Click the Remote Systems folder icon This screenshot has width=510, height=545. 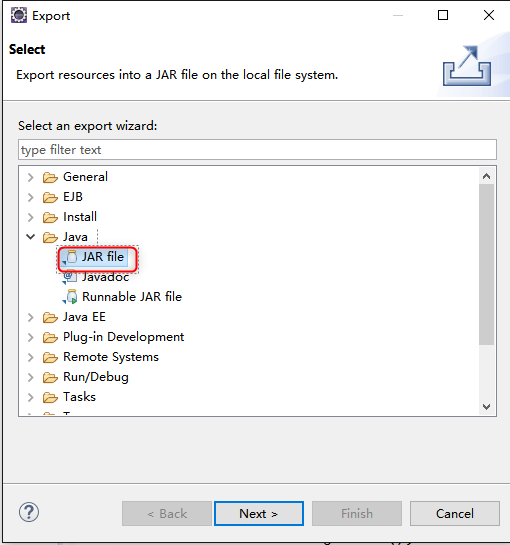click(50, 357)
